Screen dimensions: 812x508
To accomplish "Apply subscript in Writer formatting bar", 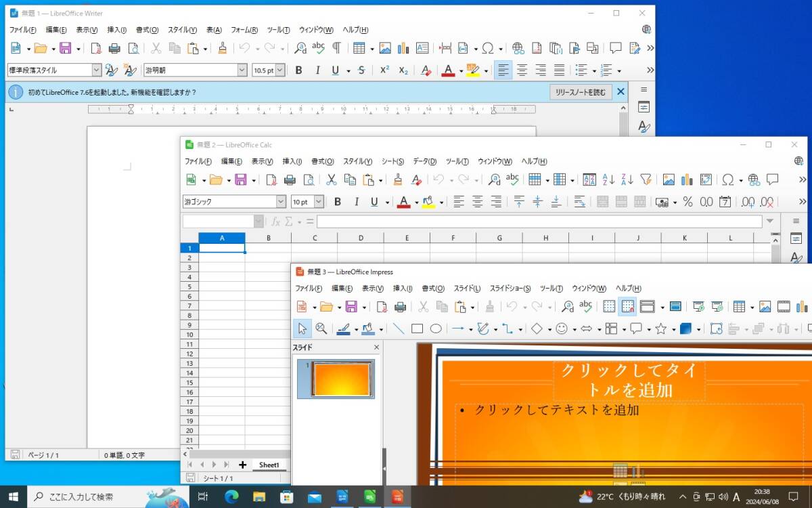I will coord(403,70).
